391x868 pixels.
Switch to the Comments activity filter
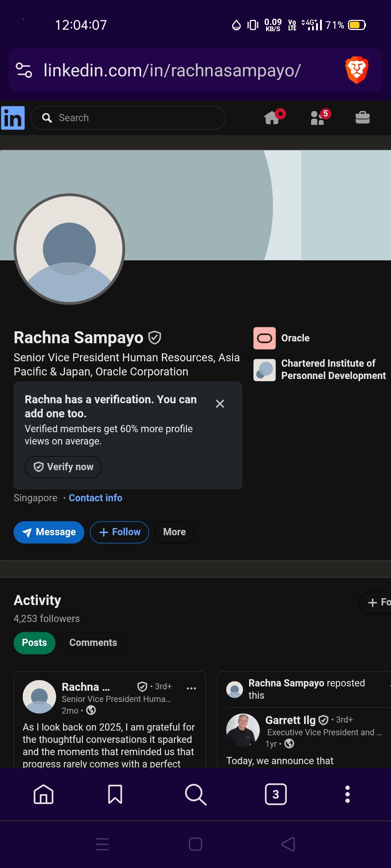tap(93, 643)
